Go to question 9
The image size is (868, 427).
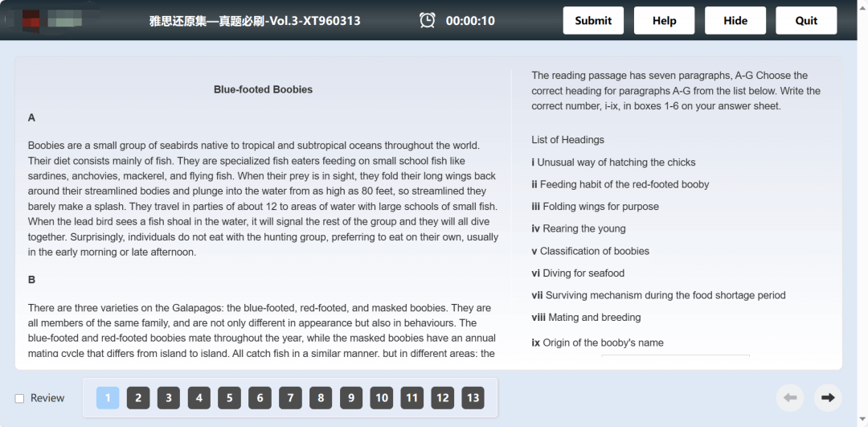click(351, 397)
